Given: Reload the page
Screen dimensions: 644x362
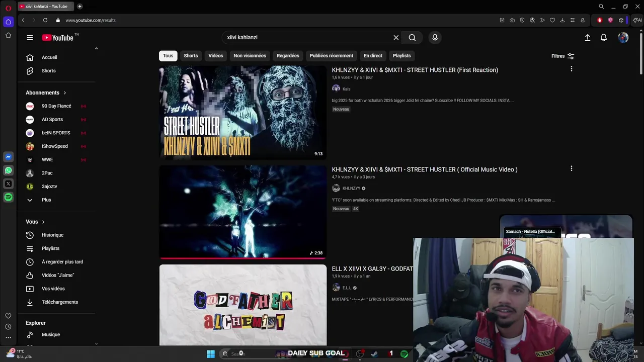Looking at the screenshot, I should [x=45, y=20].
